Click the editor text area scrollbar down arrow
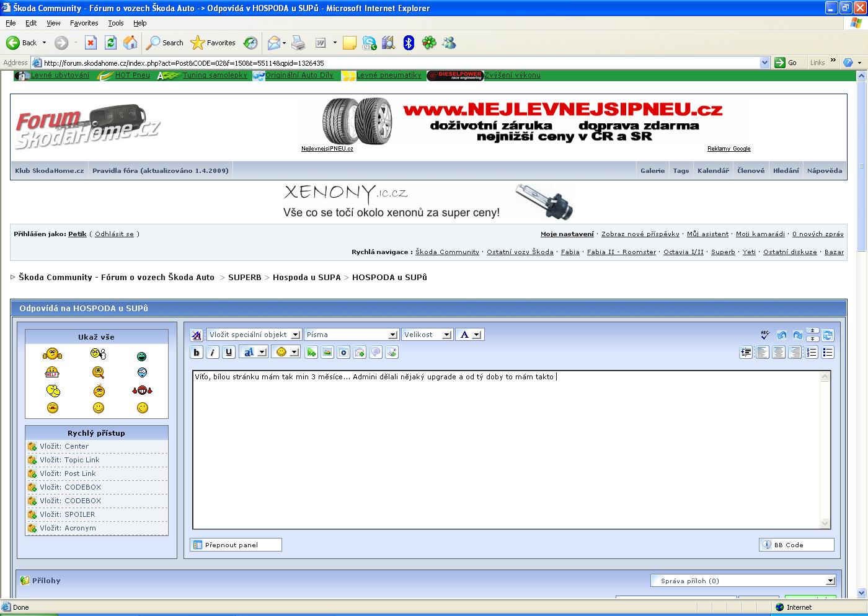The height and width of the screenshot is (616, 868). pyautogui.click(x=825, y=524)
